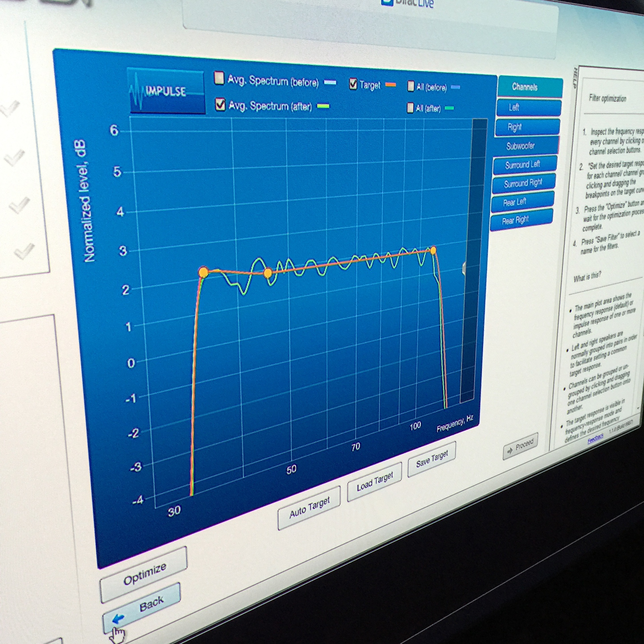Image resolution: width=644 pixels, height=644 pixels.
Task: Enable the All (before) checkbox
Action: click(x=411, y=86)
